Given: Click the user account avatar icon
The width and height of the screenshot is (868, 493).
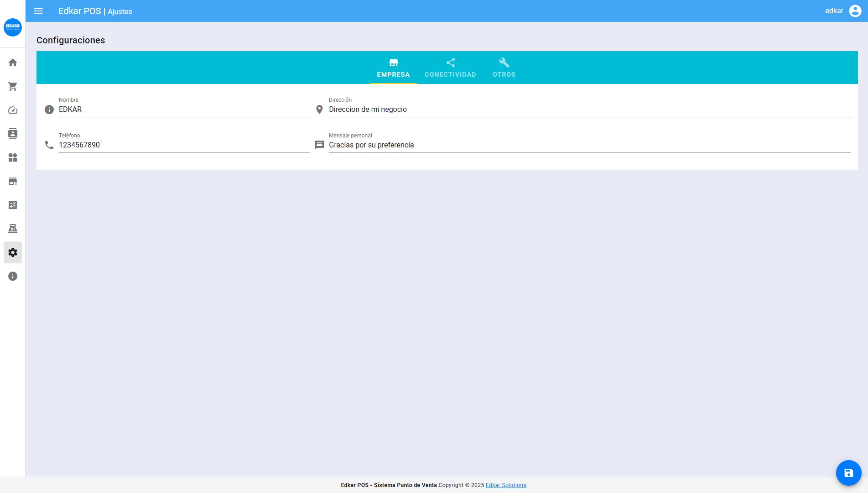Looking at the screenshot, I should click(855, 11).
